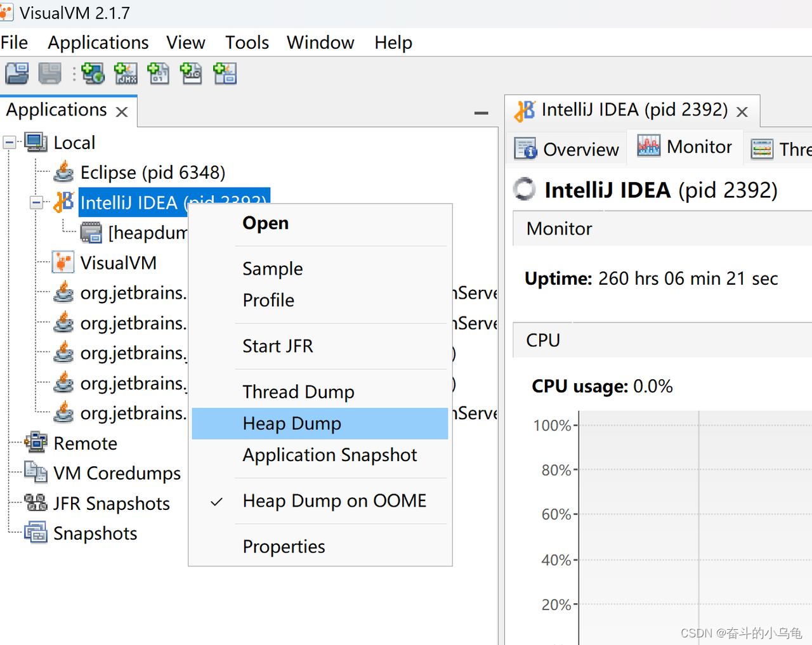Click the CPU section header
The width and height of the screenshot is (812, 645).
coord(662,340)
